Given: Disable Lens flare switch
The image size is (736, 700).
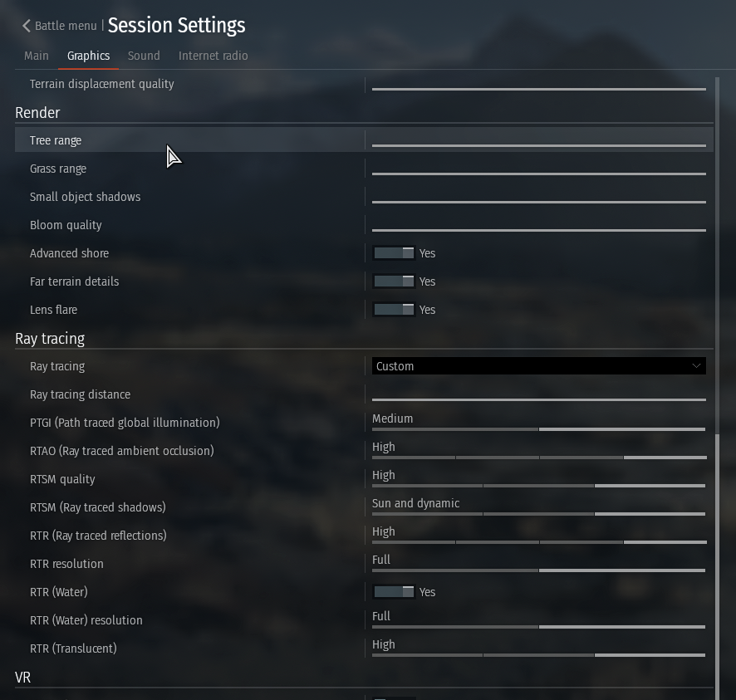Looking at the screenshot, I should 394,310.
